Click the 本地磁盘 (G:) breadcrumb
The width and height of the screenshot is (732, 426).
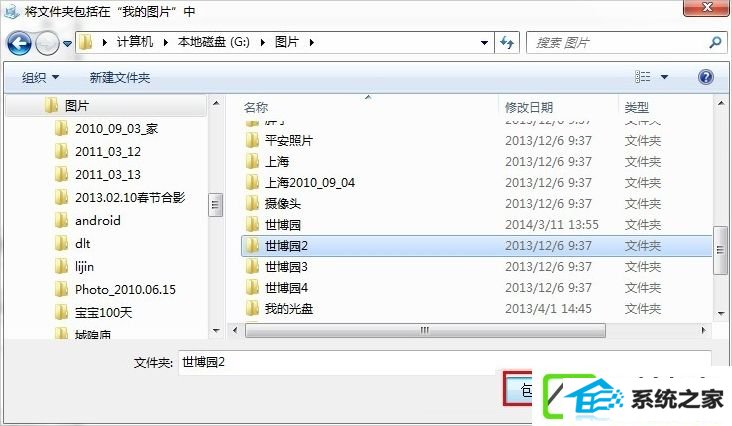213,42
